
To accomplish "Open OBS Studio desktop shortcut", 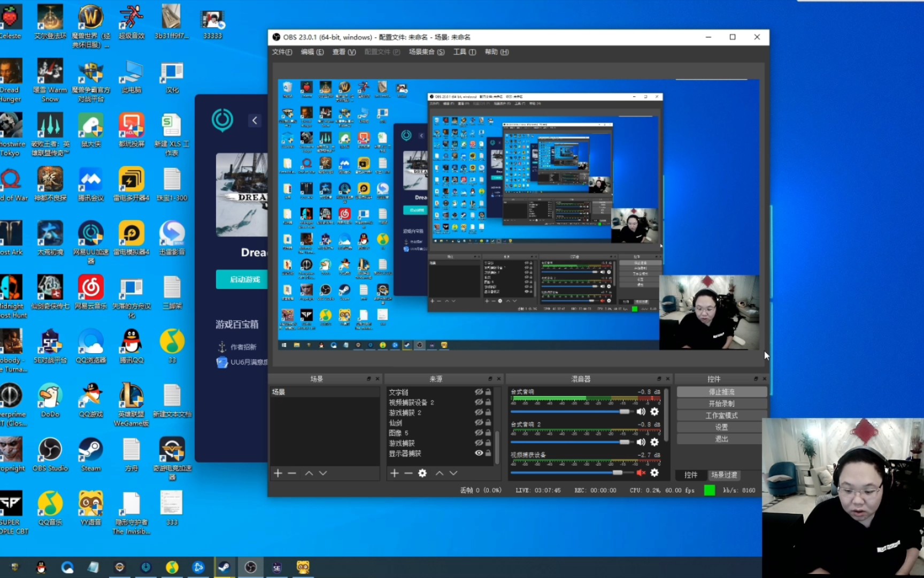I will (x=50, y=454).
